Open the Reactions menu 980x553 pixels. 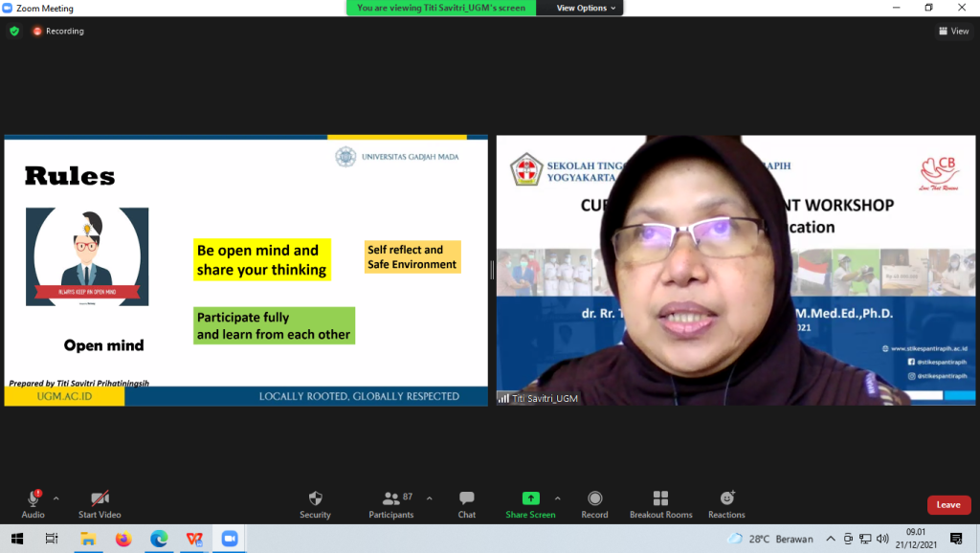pos(726,498)
